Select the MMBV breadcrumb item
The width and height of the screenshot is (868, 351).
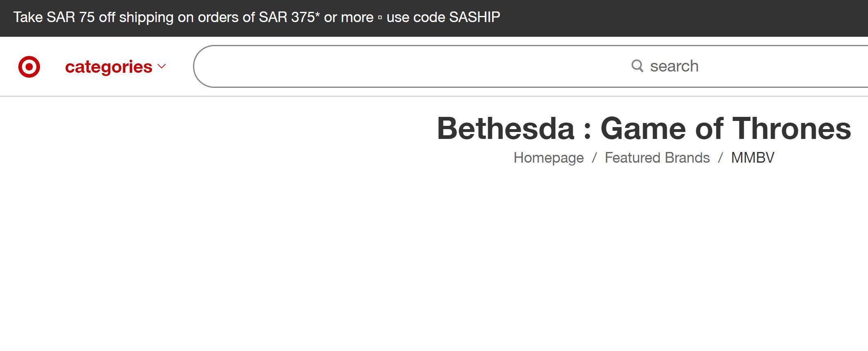(753, 158)
